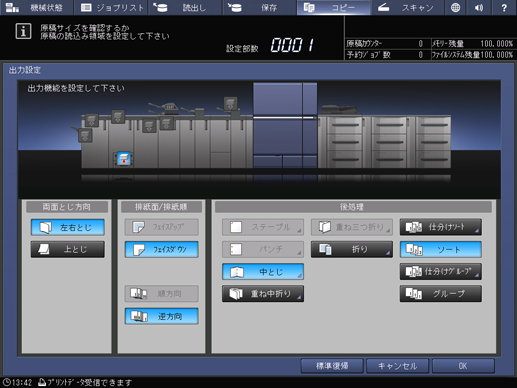Click the 設定部数 copy count display 0001
517x388 pixels.
[292, 45]
